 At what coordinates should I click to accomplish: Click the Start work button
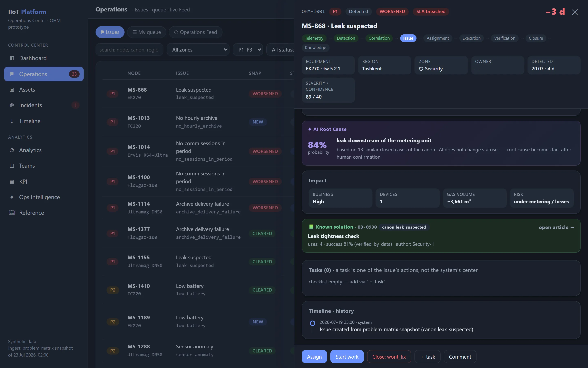pyautogui.click(x=347, y=357)
